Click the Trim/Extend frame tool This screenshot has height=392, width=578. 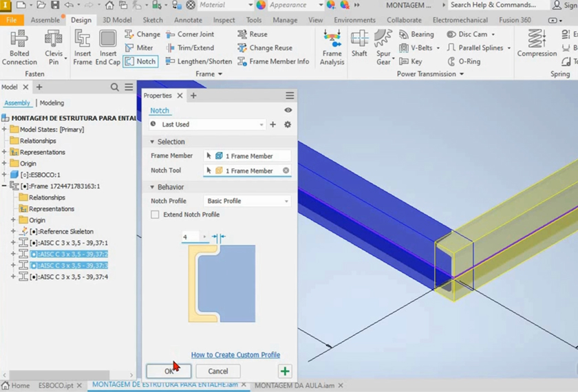190,48
